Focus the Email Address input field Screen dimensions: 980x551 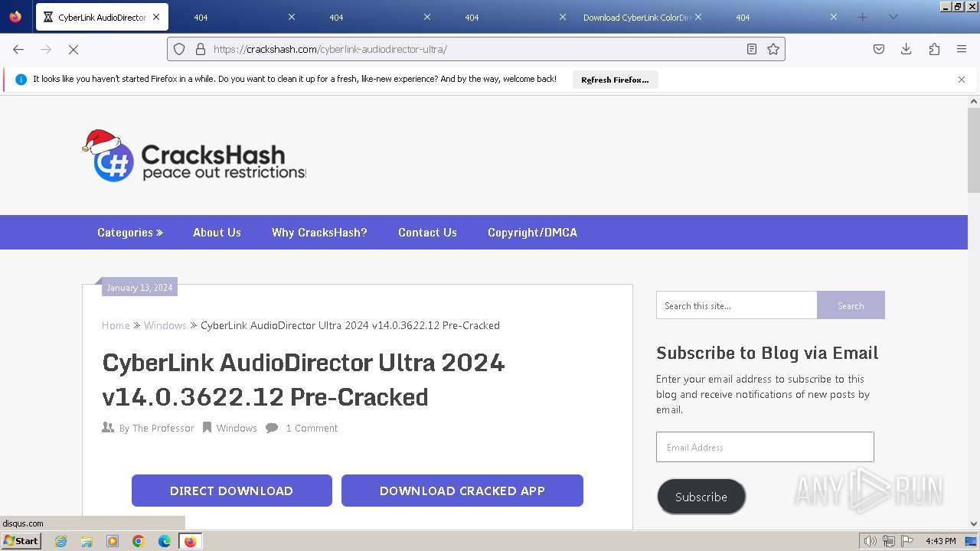[765, 447]
